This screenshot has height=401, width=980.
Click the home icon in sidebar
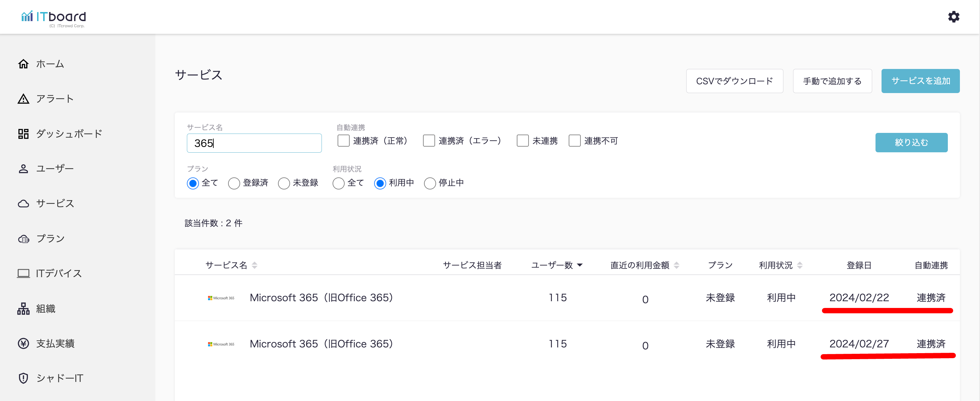[x=23, y=64]
